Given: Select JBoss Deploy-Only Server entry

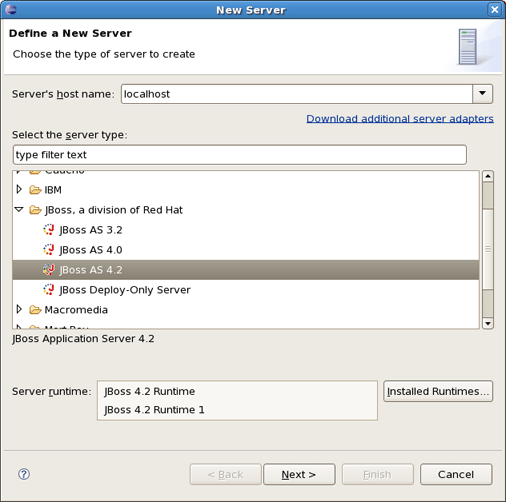Looking at the screenshot, I should (125, 290).
